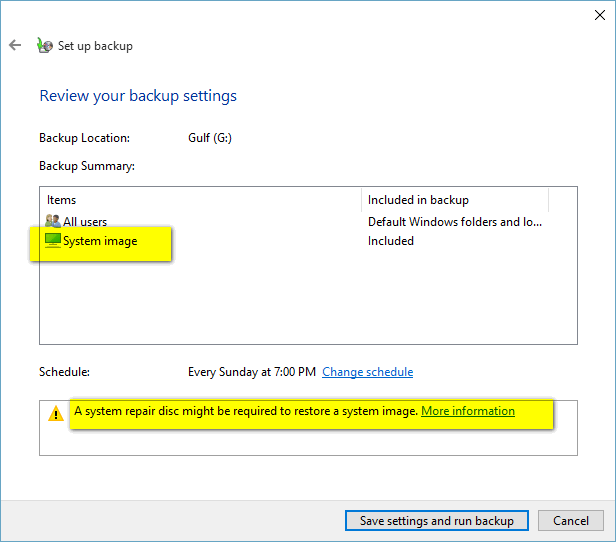Click the Every Sunday at 7:00 PM text
The image size is (616, 542).
(x=252, y=372)
